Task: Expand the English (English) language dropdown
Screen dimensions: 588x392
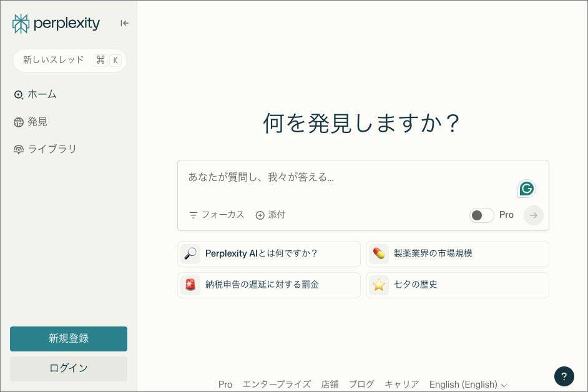Action: 468,385
